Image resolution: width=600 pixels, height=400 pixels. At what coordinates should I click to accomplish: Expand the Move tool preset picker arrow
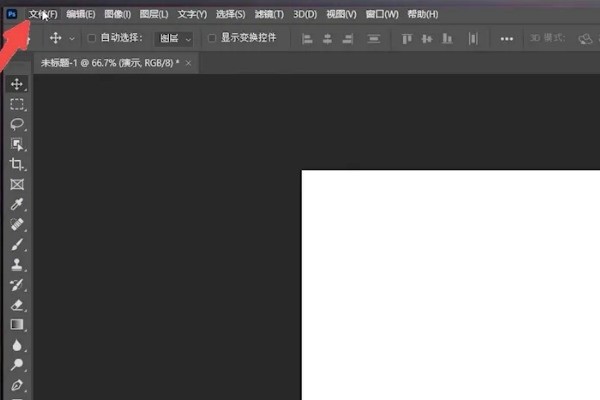tap(72, 38)
